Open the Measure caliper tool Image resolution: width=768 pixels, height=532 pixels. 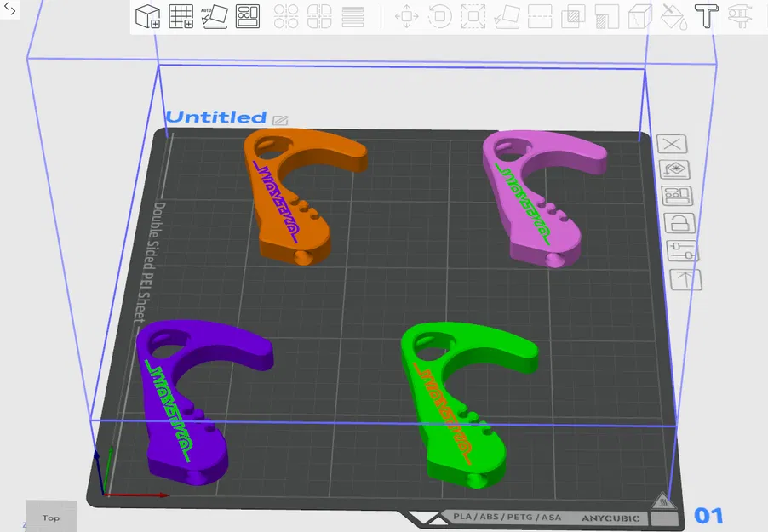740,16
